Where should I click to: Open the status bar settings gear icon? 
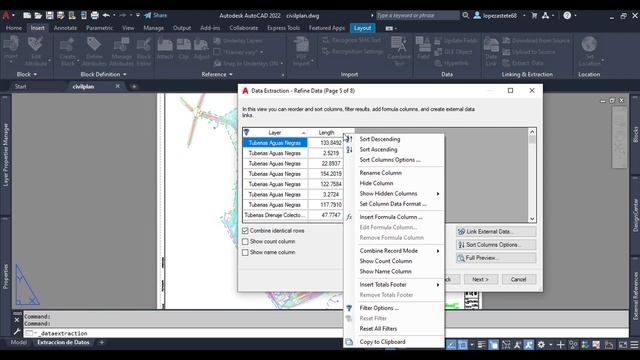pos(541,345)
